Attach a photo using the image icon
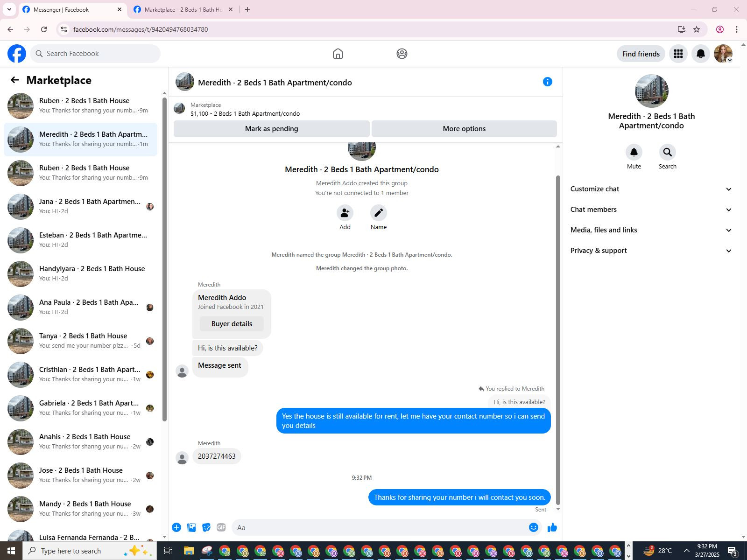The height and width of the screenshot is (560, 747). point(191,527)
